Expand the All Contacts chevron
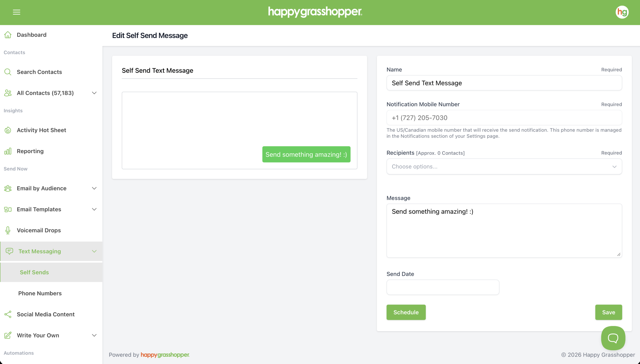The image size is (640, 364). tap(94, 93)
